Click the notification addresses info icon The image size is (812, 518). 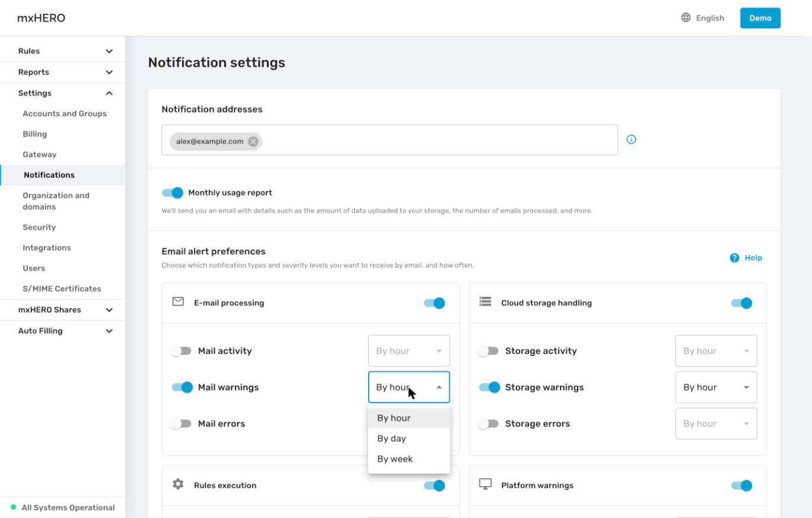[631, 140]
